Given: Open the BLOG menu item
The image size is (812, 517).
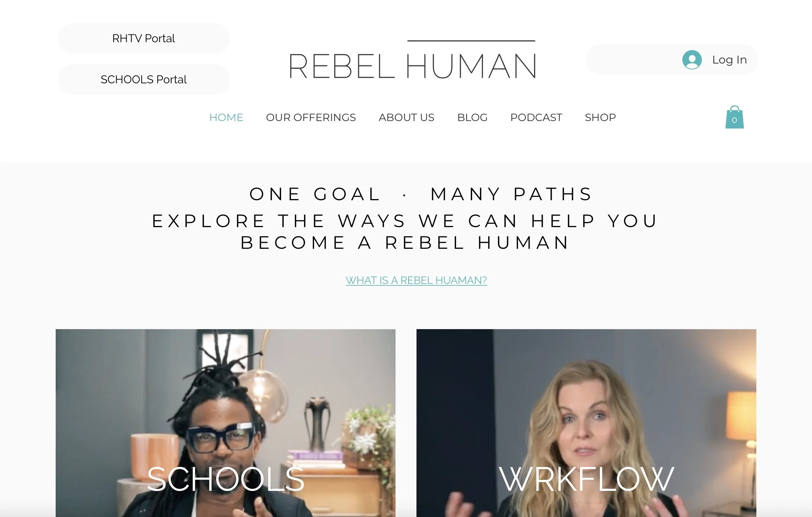Looking at the screenshot, I should 472,117.
